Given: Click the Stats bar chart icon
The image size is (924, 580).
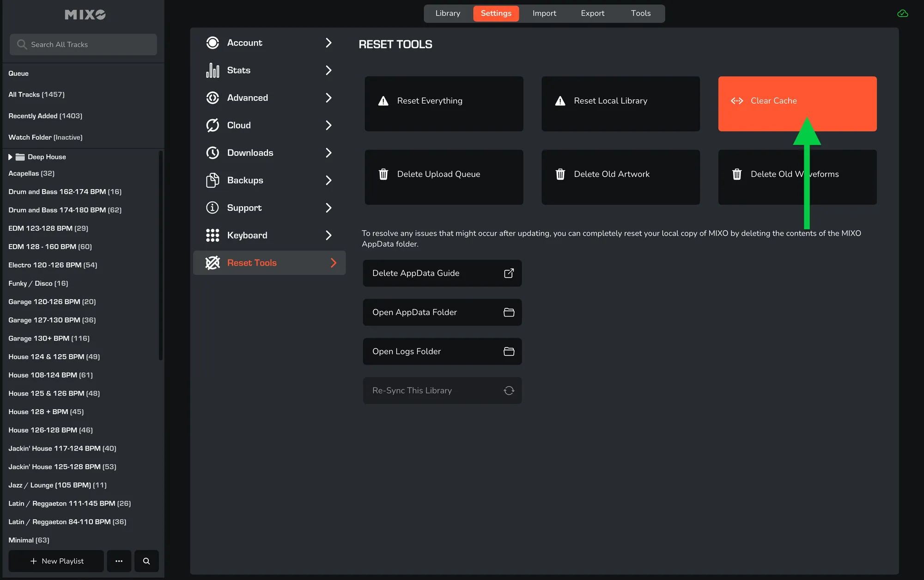Looking at the screenshot, I should point(213,70).
